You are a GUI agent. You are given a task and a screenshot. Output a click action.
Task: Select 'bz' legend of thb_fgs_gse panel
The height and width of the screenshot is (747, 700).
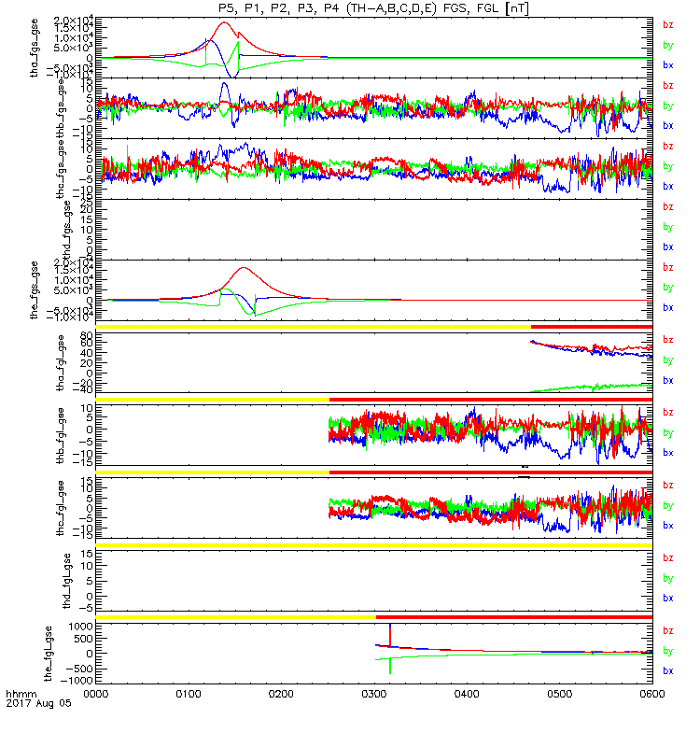[668, 86]
